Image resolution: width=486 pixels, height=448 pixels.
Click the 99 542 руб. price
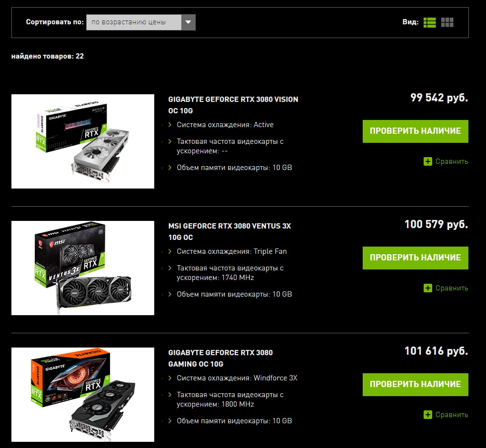[439, 98]
